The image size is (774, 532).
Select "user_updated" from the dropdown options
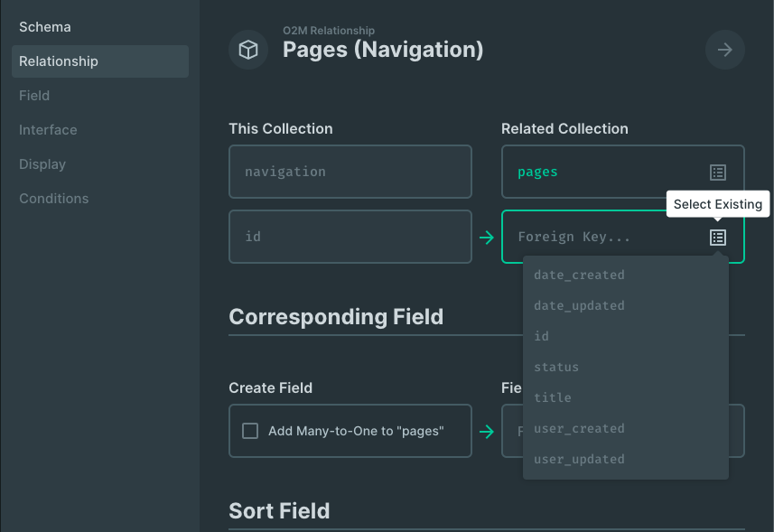pyautogui.click(x=578, y=459)
